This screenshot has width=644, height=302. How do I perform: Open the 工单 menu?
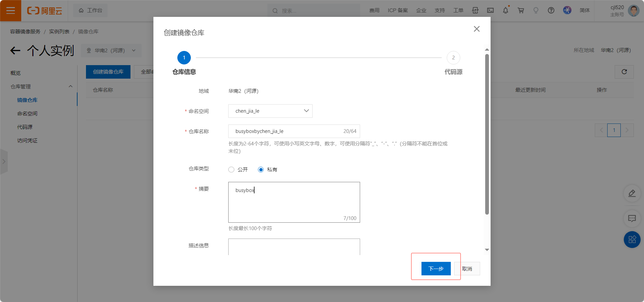click(x=458, y=10)
